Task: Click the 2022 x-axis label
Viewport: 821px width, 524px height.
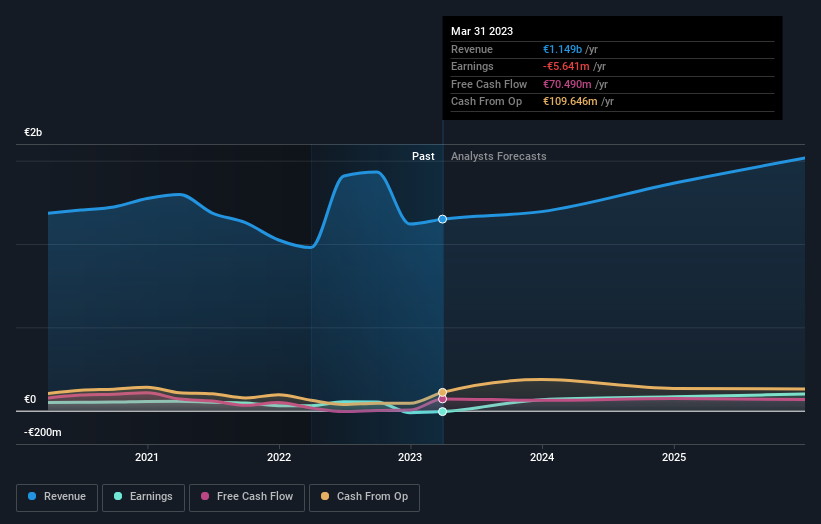Action: click(x=279, y=458)
